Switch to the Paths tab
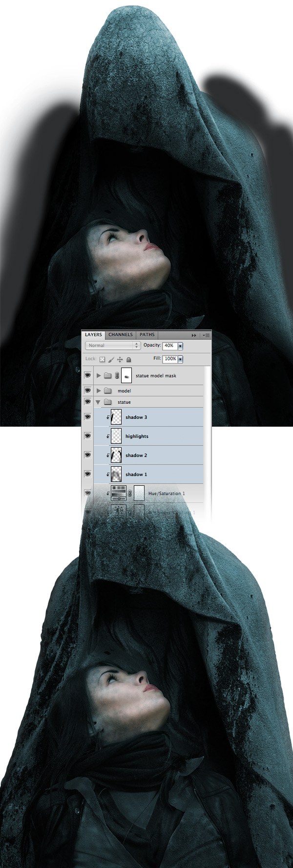The height and width of the screenshot is (868, 293). (x=147, y=335)
